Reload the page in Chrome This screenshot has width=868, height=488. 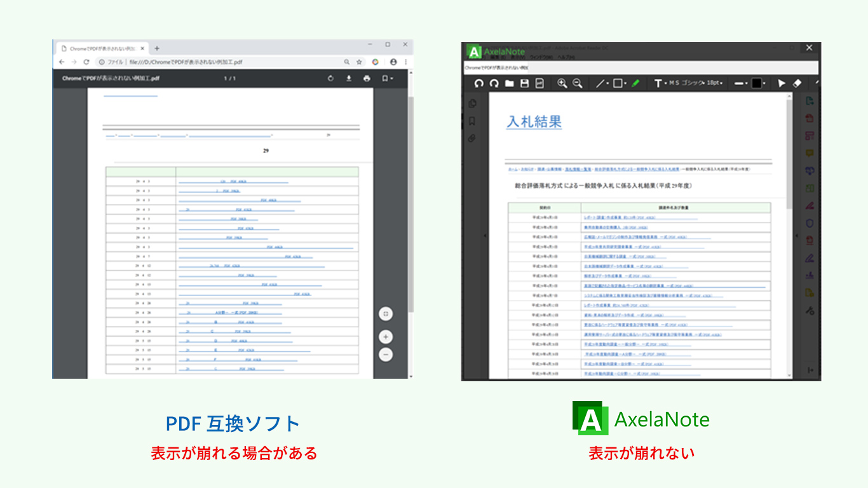(87, 62)
